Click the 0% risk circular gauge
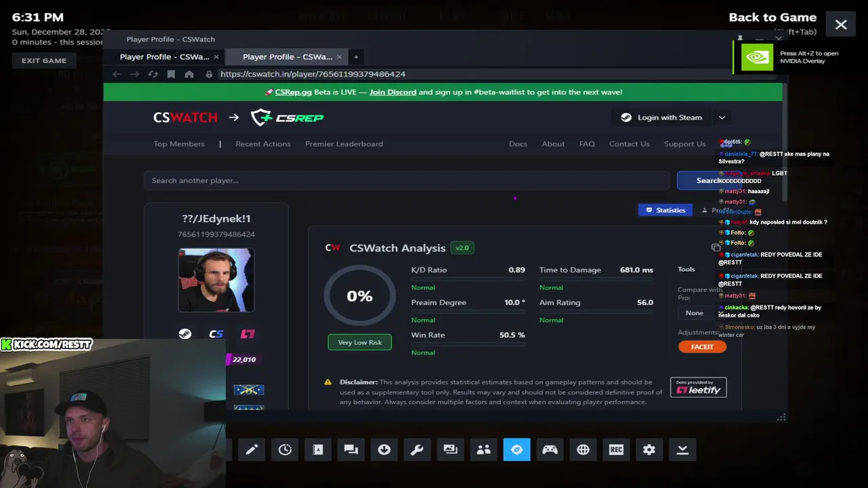 coord(359,296)
